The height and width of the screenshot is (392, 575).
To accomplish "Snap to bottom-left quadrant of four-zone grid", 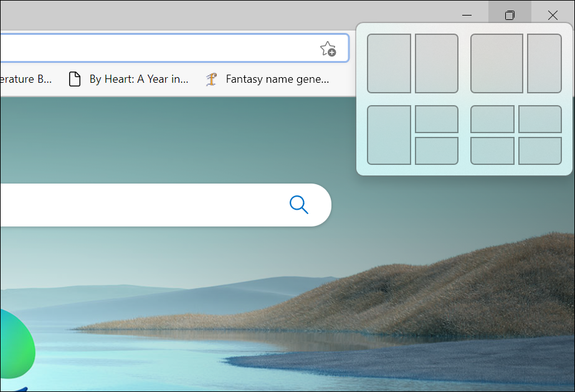I will point(492,151).
